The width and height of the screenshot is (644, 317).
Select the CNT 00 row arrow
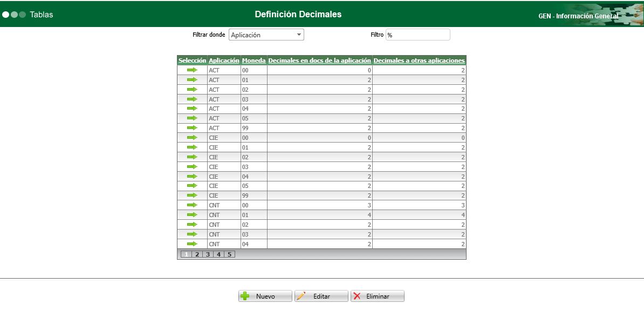coord(192,205)
